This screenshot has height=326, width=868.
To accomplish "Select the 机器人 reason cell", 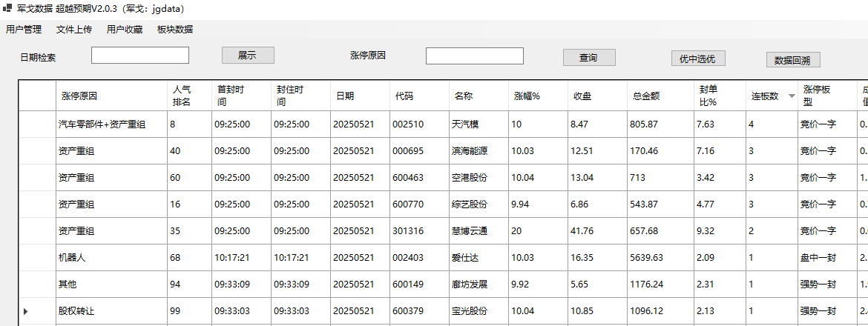I will tap(112, 258).
